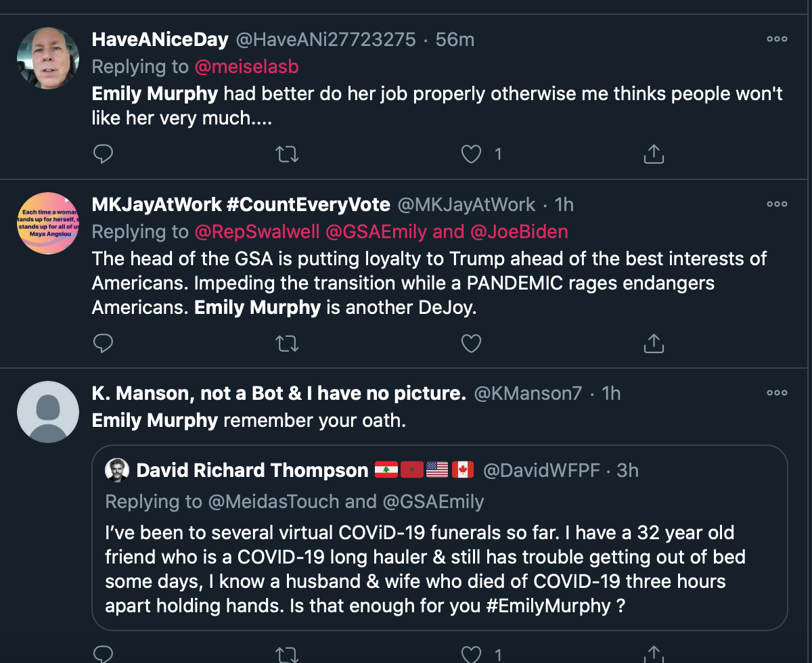This screenshot has width=812, height=663.
Task: Like MKJayAtWork's tweet about the GSA
Action: (471, 343)
